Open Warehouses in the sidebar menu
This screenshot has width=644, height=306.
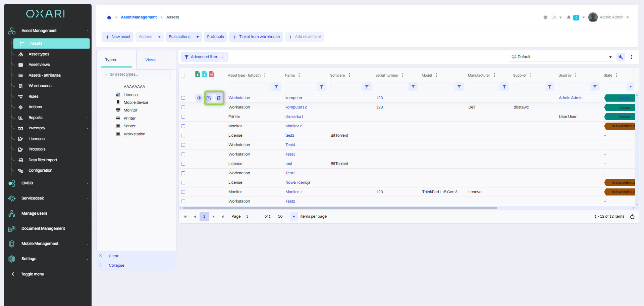[x=40, y=86]
